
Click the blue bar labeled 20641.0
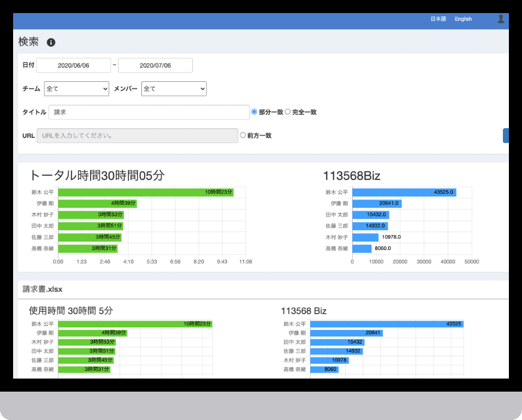(377, 203)
